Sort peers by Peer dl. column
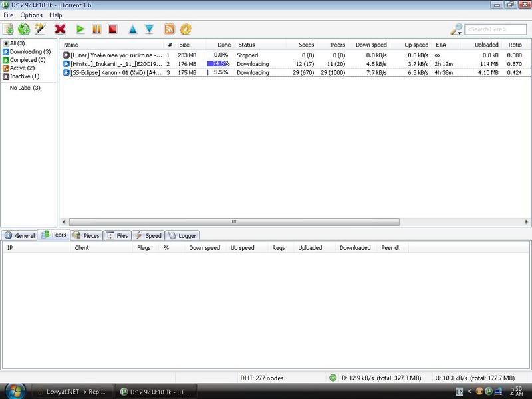 pyautogui.click(x=391, y=248)
